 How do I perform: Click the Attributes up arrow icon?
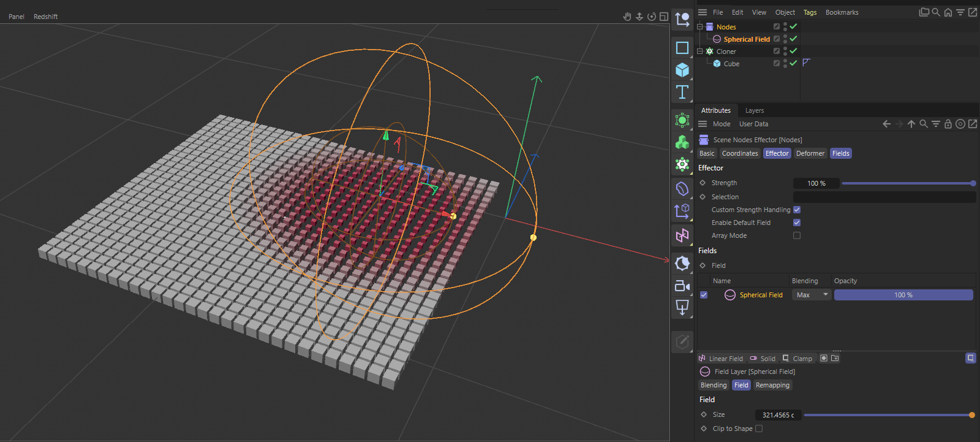(x=911, y=124)
